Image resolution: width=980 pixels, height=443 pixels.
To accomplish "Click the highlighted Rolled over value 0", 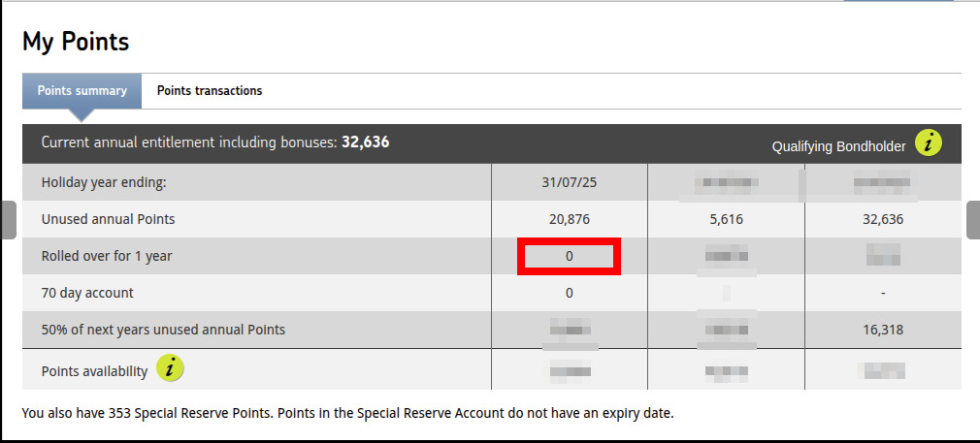I will click(570, 256).
